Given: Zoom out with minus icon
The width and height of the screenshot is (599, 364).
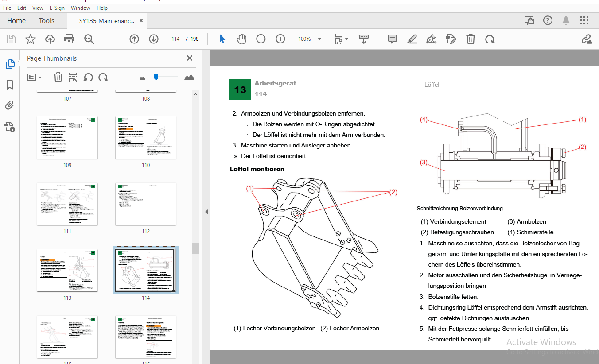Looking at the screenshot, I should 261,39.
